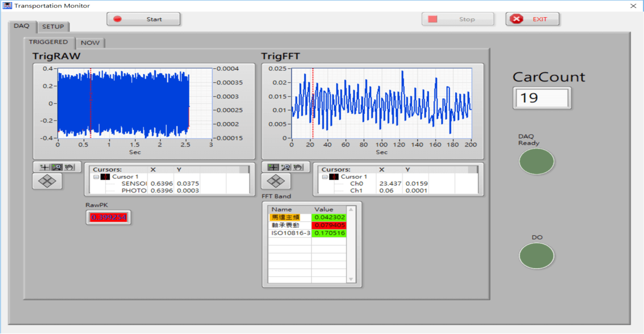The height and width of the screenshot is (334, 644).
Task: Click the EXIT button
Action: 532,19
